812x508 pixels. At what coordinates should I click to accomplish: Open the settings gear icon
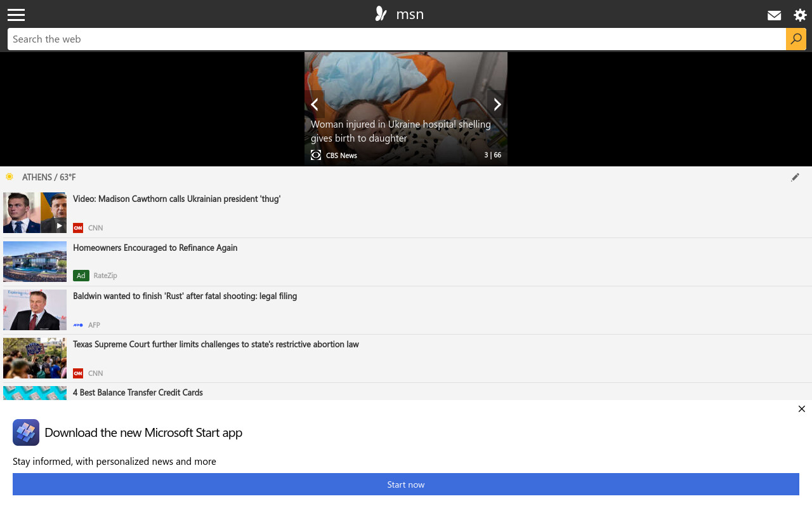pos(800,15)
